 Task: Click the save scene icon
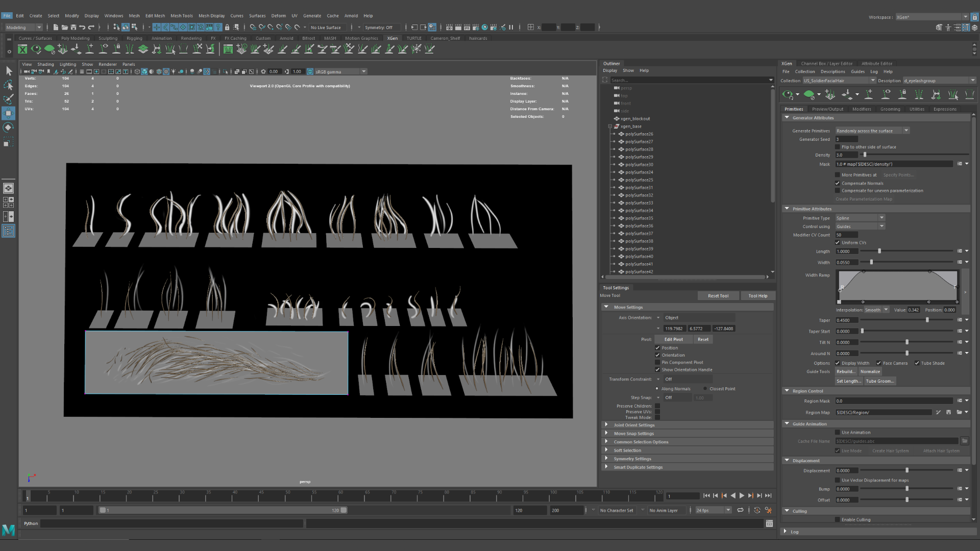(x=73, y=27)
